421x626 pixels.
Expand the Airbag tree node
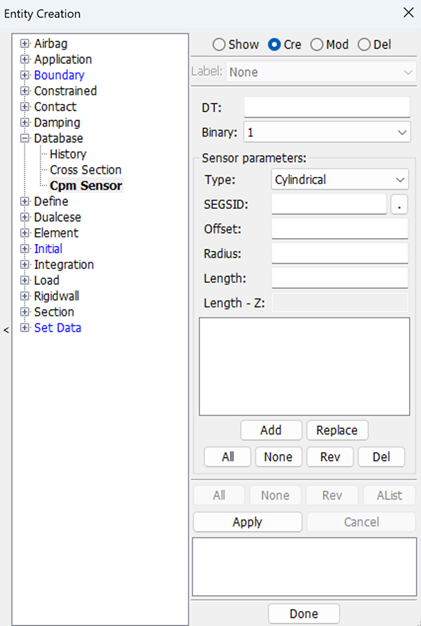(x=25, y=44)
